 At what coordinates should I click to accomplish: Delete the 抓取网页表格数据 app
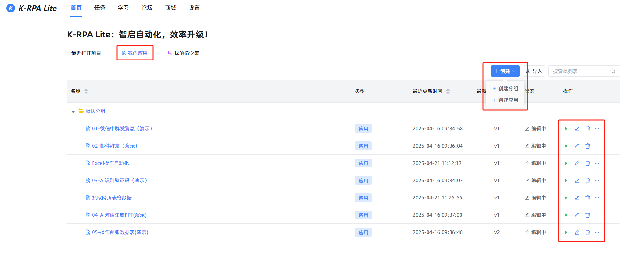tap(588, 198)
